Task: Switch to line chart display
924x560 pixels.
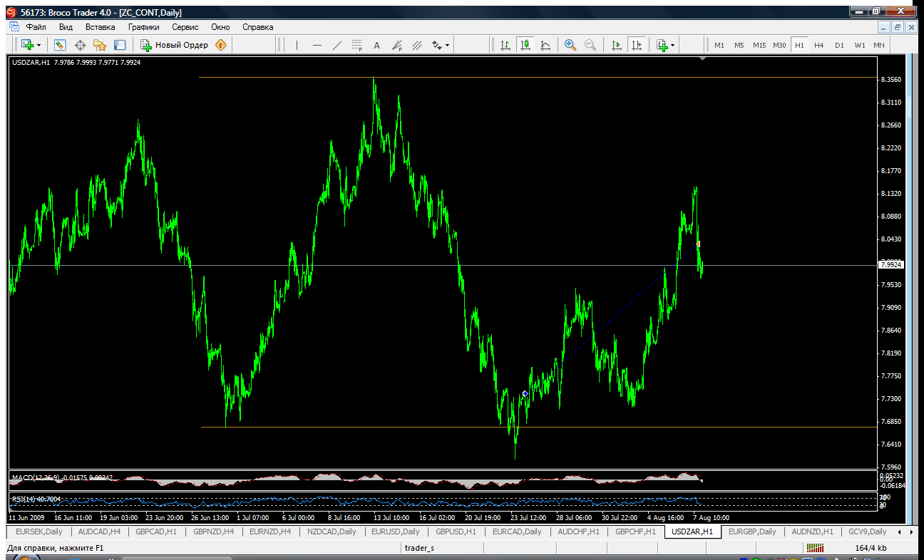Action: [545, 45]
